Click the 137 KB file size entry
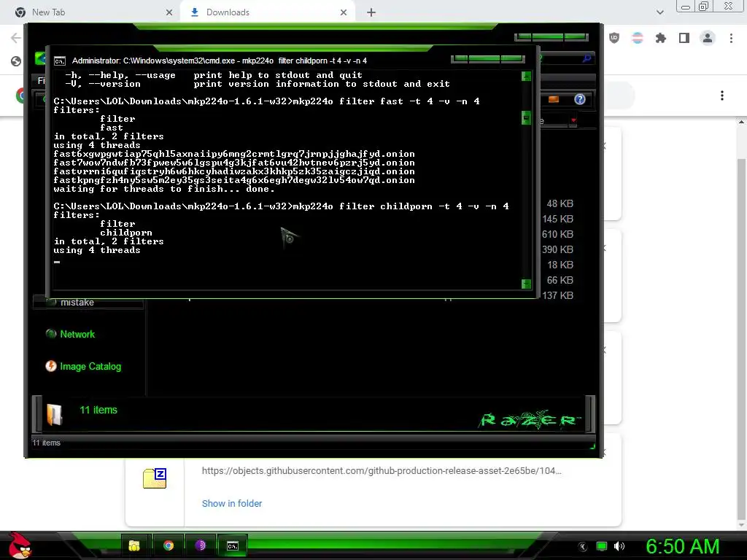 (x=557, y=295)
